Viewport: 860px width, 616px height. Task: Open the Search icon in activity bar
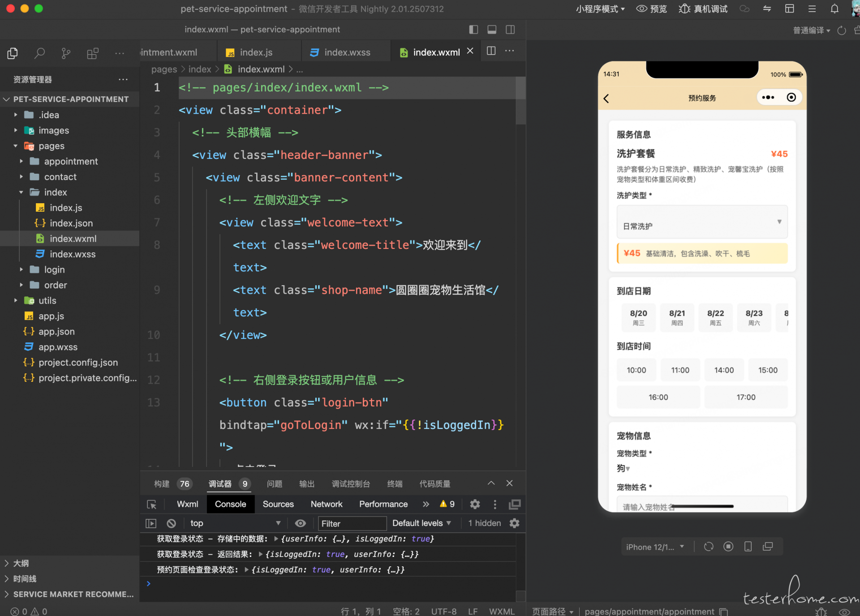click(x=39, y=54)
